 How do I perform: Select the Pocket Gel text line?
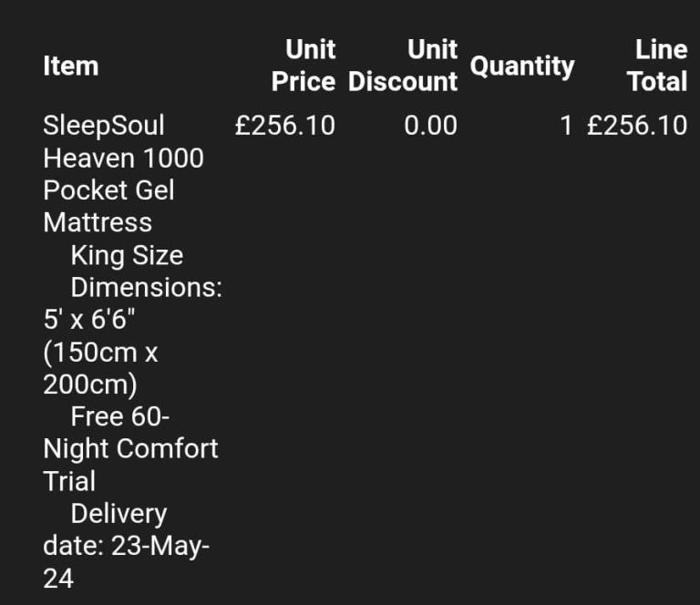(x=108, y=190)
